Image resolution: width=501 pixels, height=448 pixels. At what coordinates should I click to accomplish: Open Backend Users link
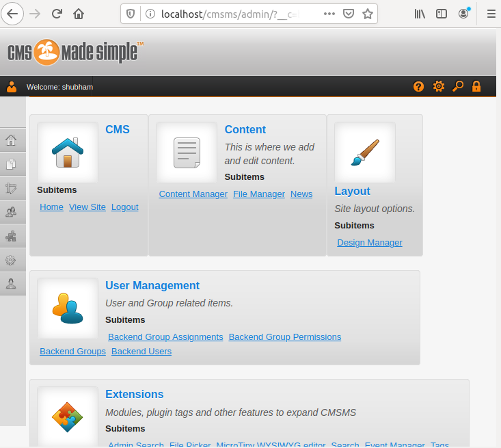pos(141,351)
